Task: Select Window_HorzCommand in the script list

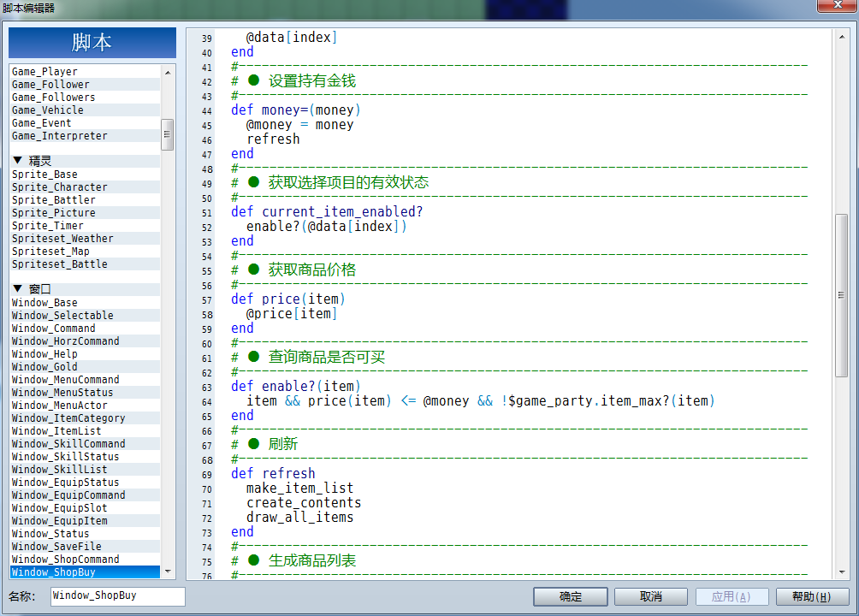Action: click(86, 341)
